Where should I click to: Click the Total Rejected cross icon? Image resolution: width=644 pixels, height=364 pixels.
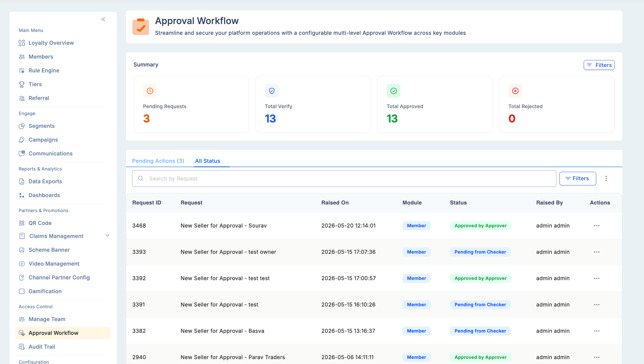pyautogui.click(x=515, y=91)
